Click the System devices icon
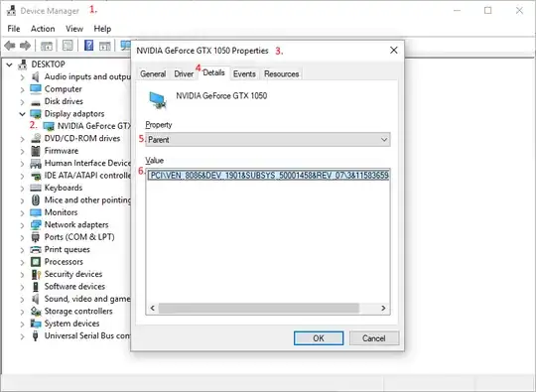The height and width of the screenshot is (392, 536). click(x=36, y=324)
